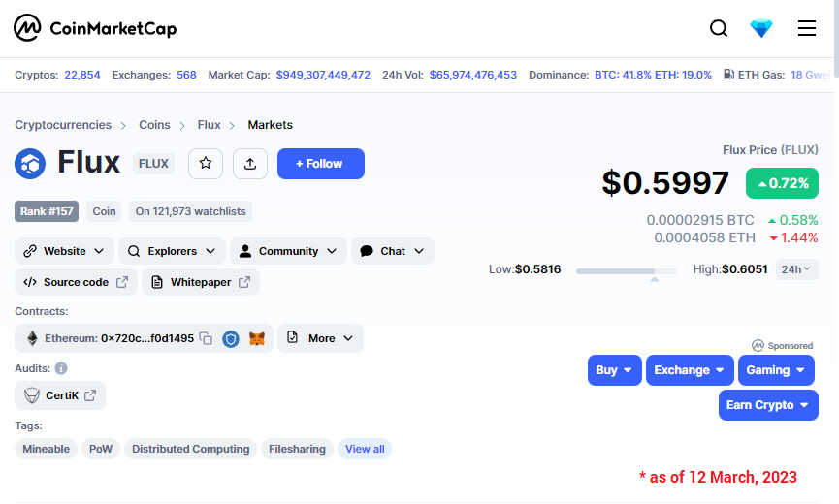
Task: Click the 0.72% price change badge
Action: (782, 183)
